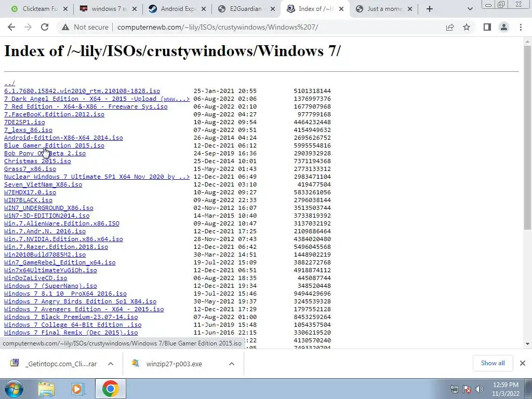
Task: Close the downloads bar
Action: 523,363
